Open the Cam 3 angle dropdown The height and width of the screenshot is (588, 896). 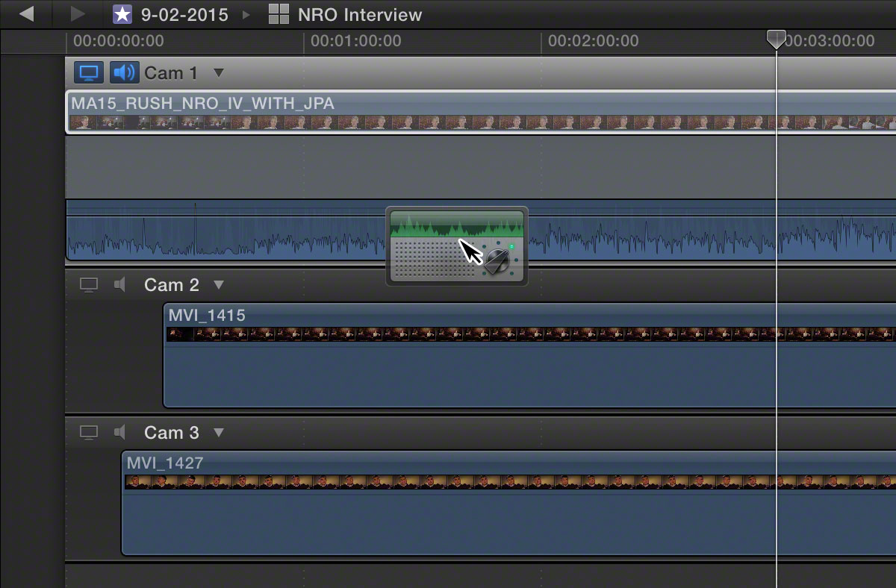click(x=218, y=432)
